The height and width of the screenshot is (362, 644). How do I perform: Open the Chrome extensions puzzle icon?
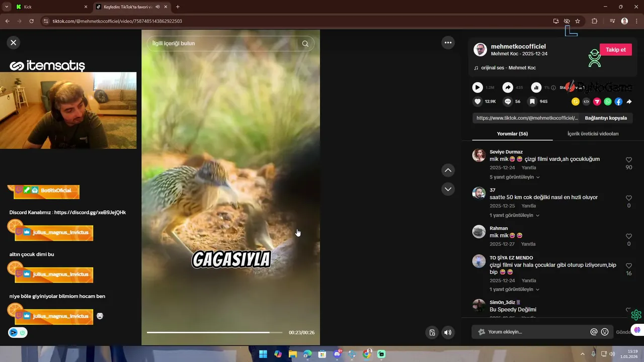click(595, 21)
